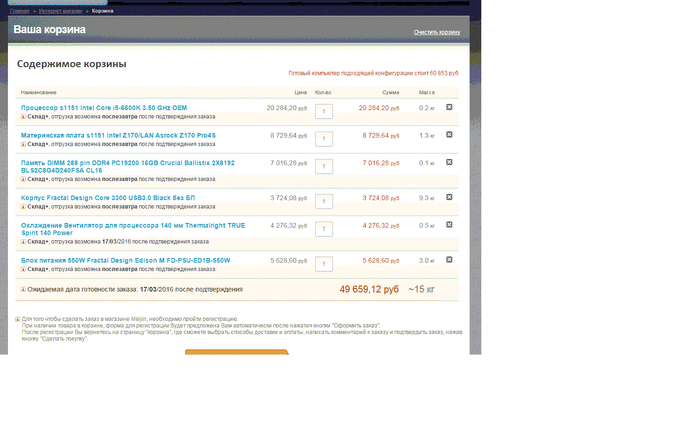Viewport: 700px width, 446px height.
Task: Remove the Intel Core i5-6600K processor from cart
Action: [x=449, y=107]
